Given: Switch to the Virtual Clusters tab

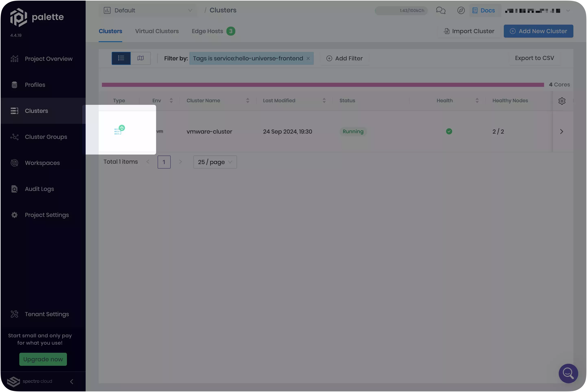Looking at the screenshot, I should click(x=157, y=31).
